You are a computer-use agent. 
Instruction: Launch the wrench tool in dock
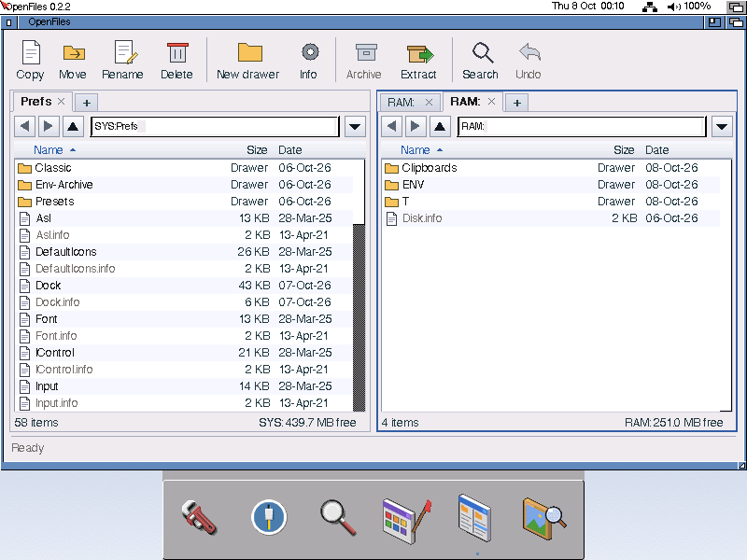(x=199, y=518)
